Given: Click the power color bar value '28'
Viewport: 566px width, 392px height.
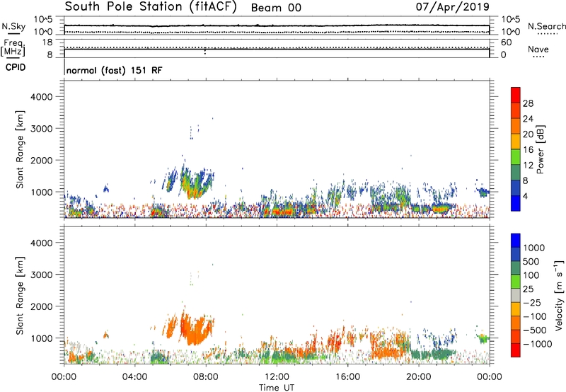Looking at the screenshot, I should 528,103.
